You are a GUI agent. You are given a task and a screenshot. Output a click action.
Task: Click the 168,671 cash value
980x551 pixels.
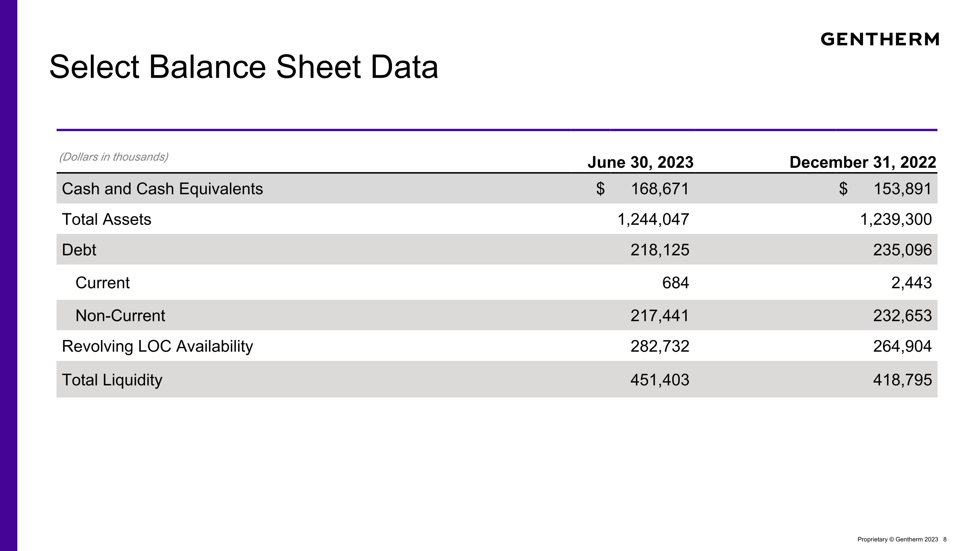click(x=660, y=188)
